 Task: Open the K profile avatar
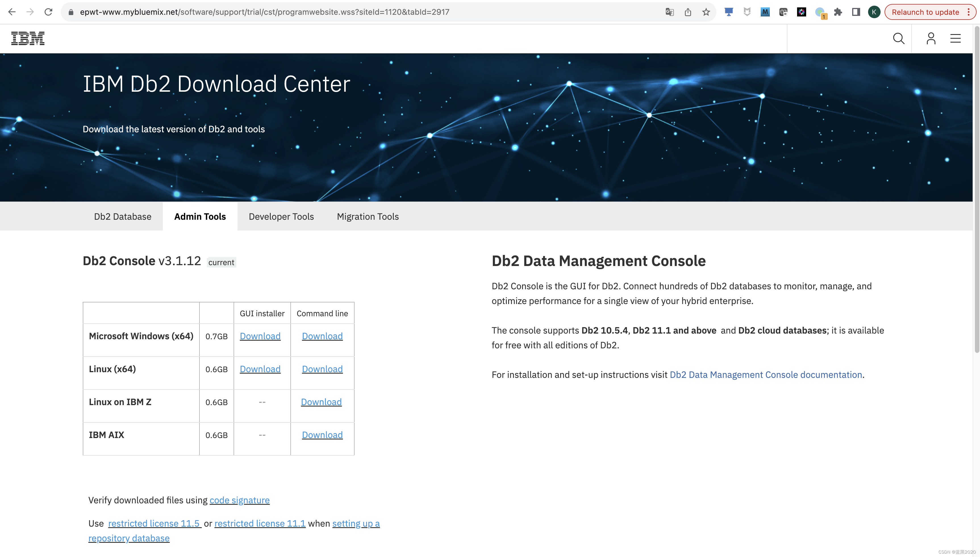[x=874, y=12]
